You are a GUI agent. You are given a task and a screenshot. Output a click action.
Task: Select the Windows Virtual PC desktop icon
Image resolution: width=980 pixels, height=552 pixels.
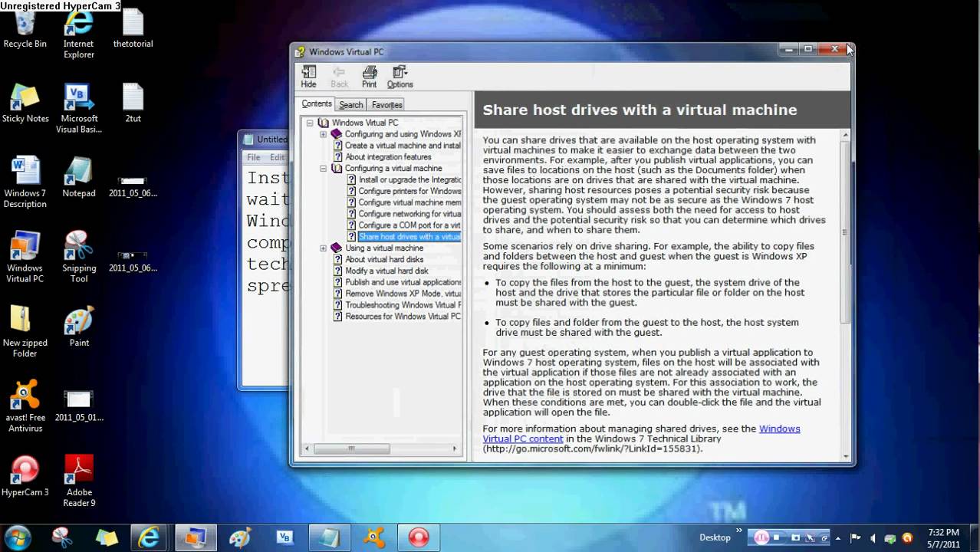coord(25,257)
